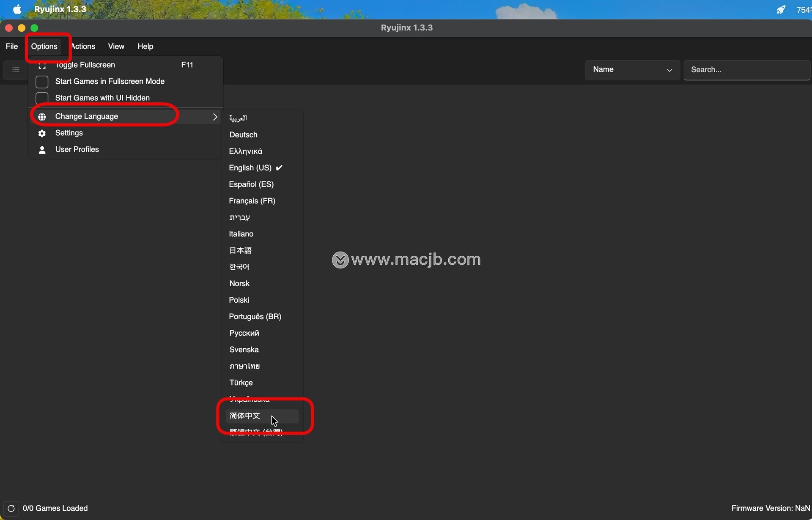812x520 pixels.
Task: Select Deutsch language option
Action: pos(243,135)
